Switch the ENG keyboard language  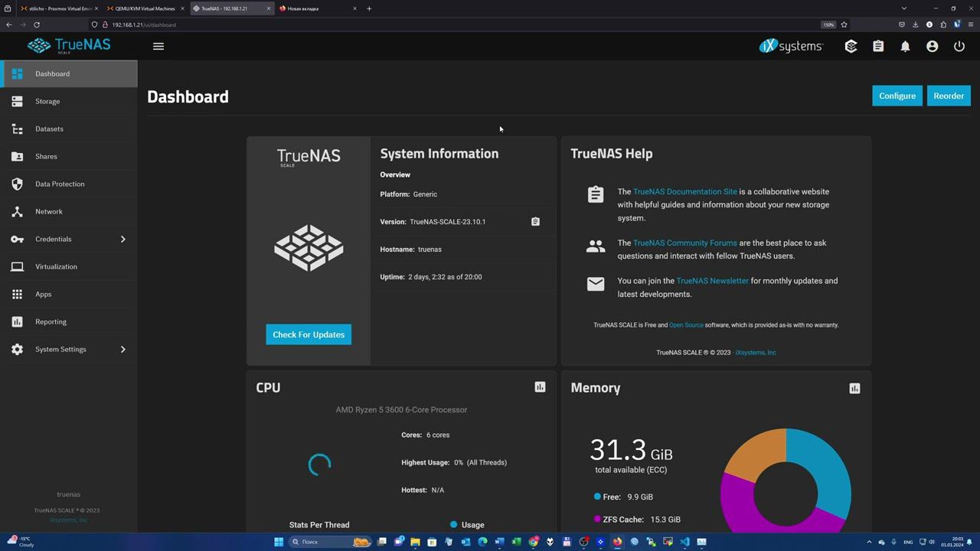908,542
